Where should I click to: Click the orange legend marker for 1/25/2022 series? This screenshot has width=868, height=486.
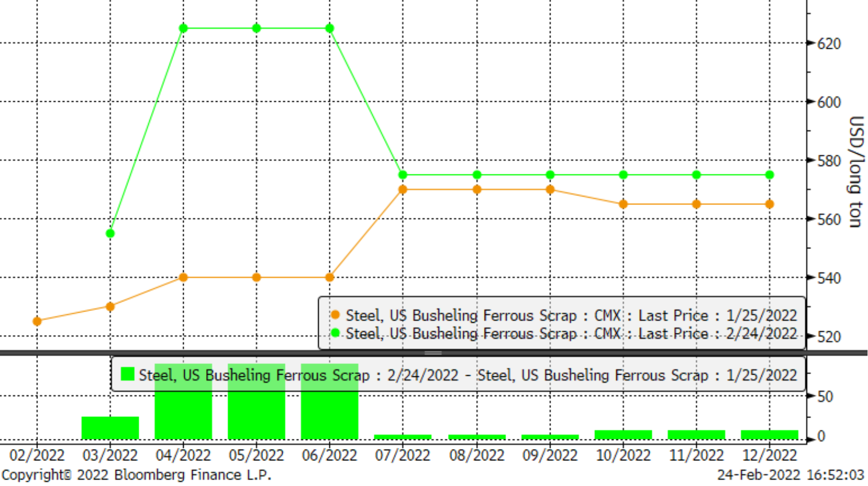(x=335, y=315)
